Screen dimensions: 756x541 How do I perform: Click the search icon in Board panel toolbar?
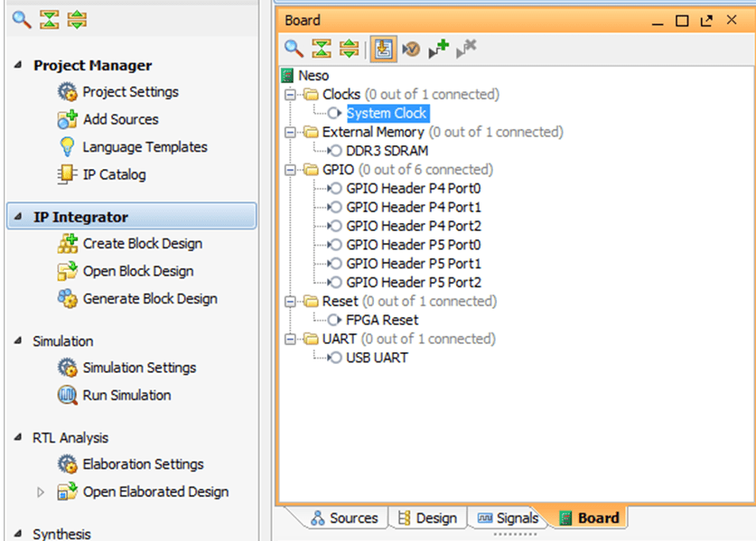[294, 50]
